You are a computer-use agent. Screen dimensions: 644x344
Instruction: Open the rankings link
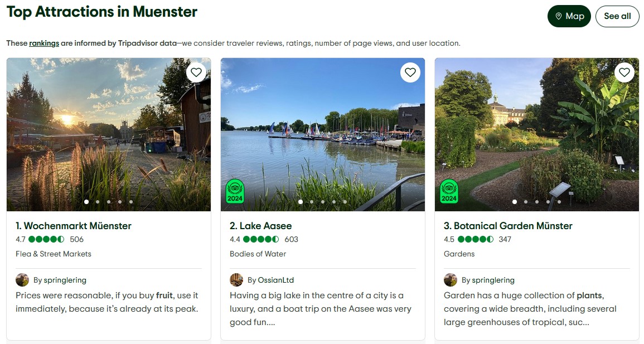point(44,43)
